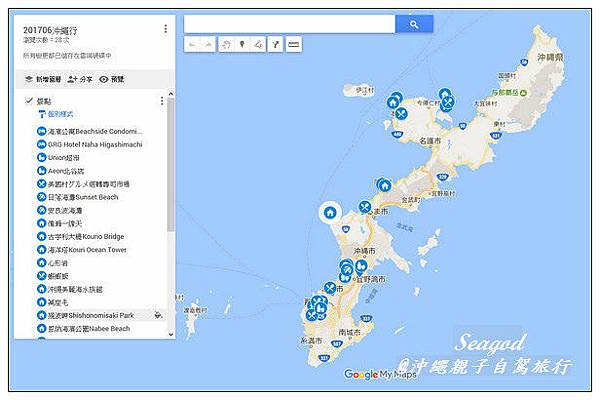This screenshot has width=600, height=400.
Task: Click the layer list scrollbar thumb
Action: point(171,165)
